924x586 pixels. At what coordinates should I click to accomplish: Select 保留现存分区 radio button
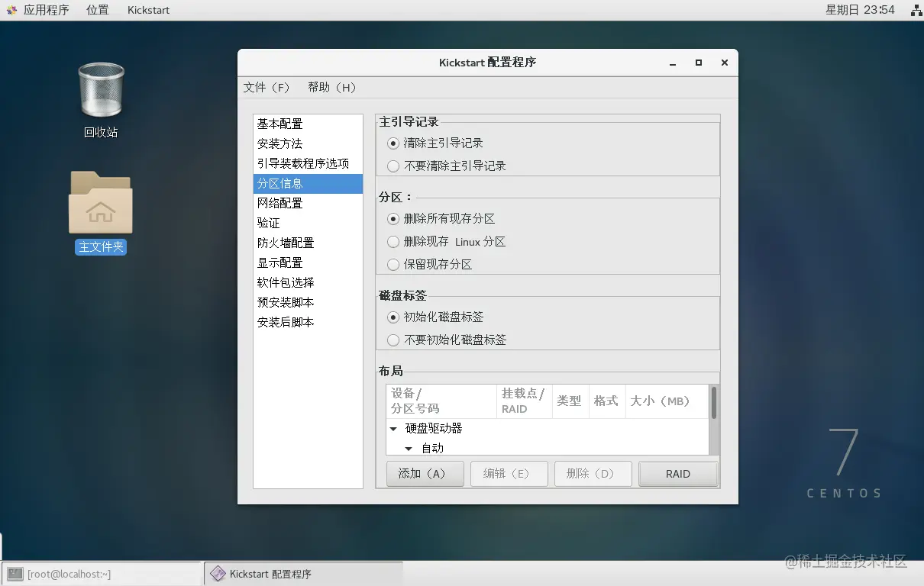click(393, 264)
